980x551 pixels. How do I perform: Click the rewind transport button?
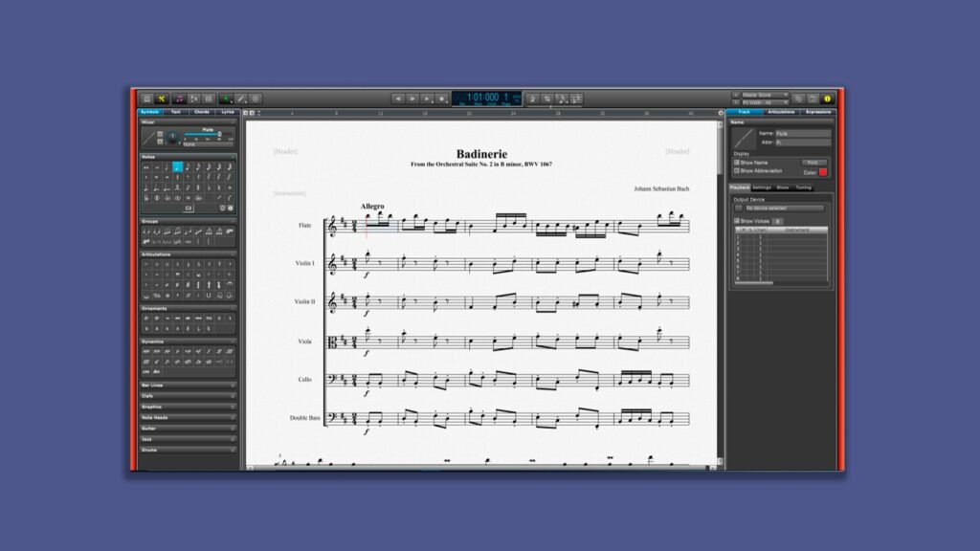pyautogui.click(x=397, y=99)
